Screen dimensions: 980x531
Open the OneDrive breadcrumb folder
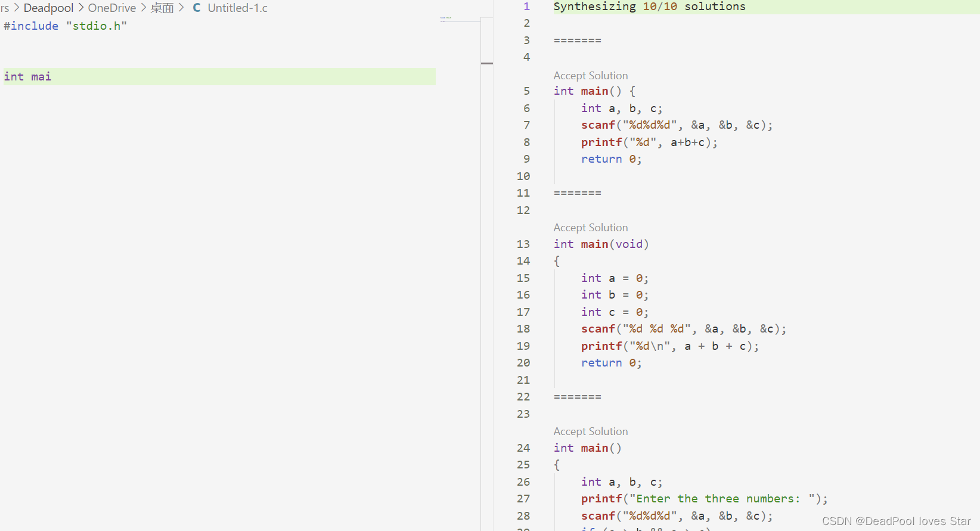coord(112,8)
